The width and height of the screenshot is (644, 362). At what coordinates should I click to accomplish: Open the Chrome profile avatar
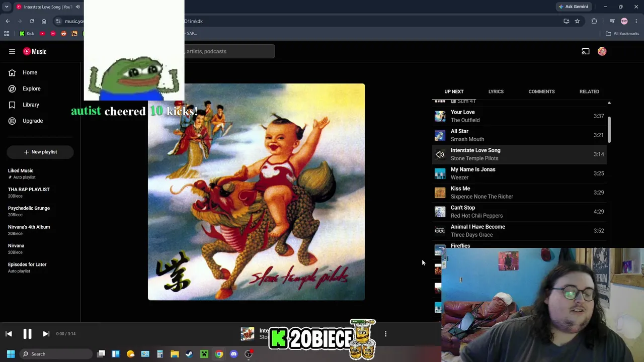pos(624,21)
